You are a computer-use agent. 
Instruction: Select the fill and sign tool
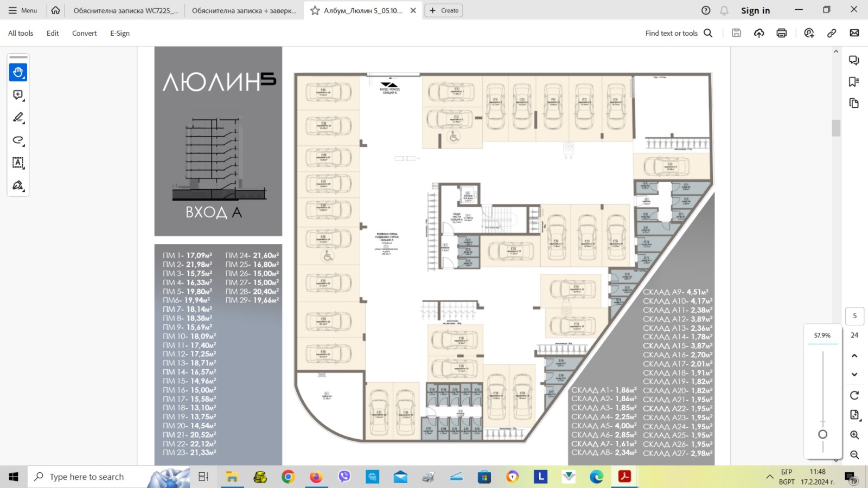tap(18, 185)
